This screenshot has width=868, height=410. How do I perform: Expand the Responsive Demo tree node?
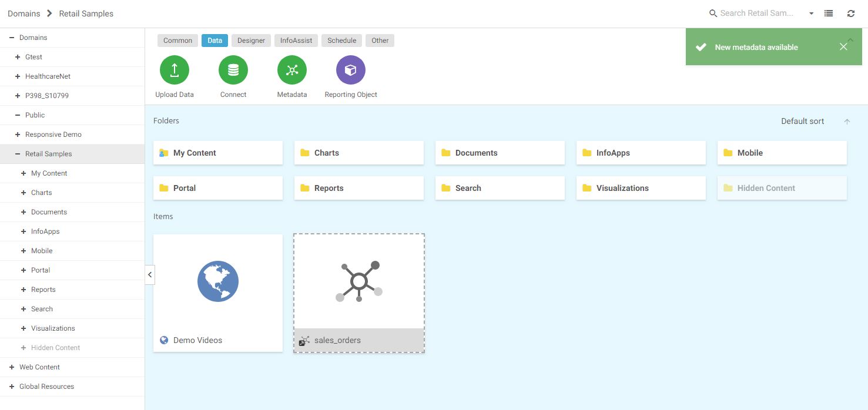pyautogui.click(x=18, y=135)
